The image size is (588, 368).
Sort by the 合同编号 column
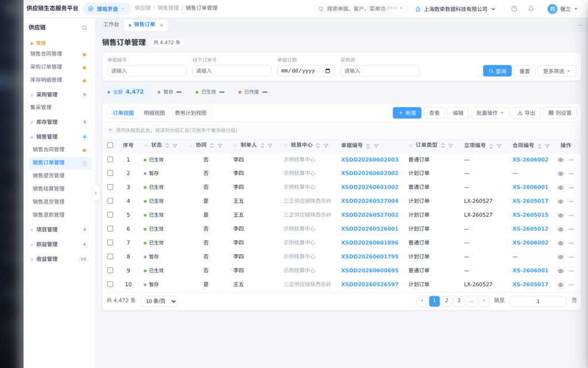[540, 146]
